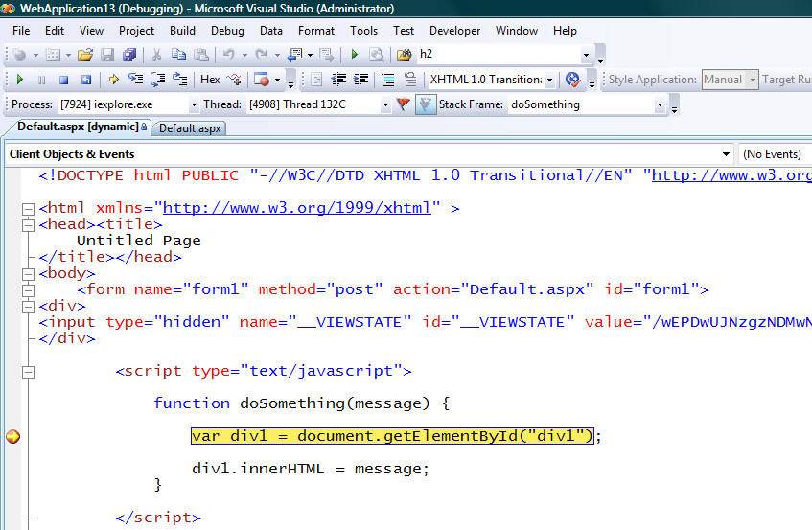Toggle the Flag Threads red flag icon

pyautogui.click(x=404, y=104)
